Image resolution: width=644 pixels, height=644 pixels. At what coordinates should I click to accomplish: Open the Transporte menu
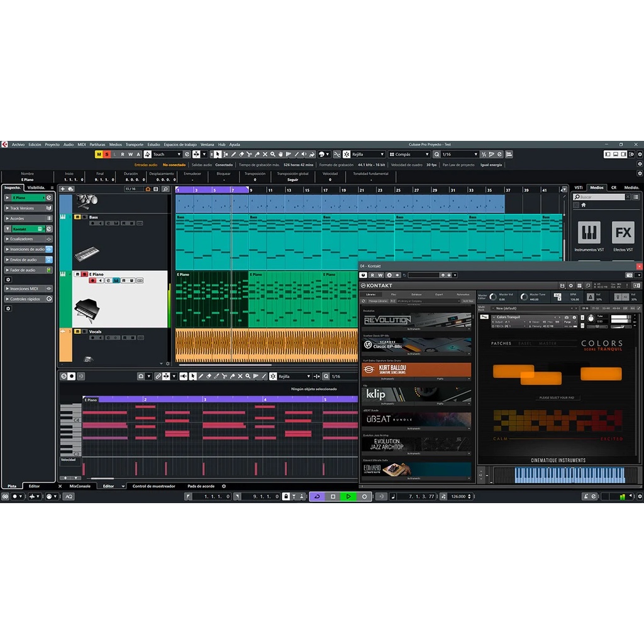pos(134,145)
